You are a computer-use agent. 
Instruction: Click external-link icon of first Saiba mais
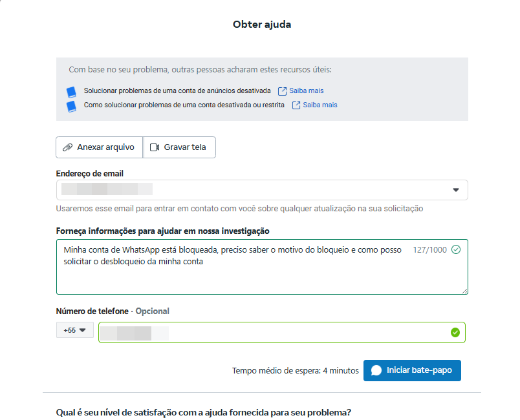(282, 91)
